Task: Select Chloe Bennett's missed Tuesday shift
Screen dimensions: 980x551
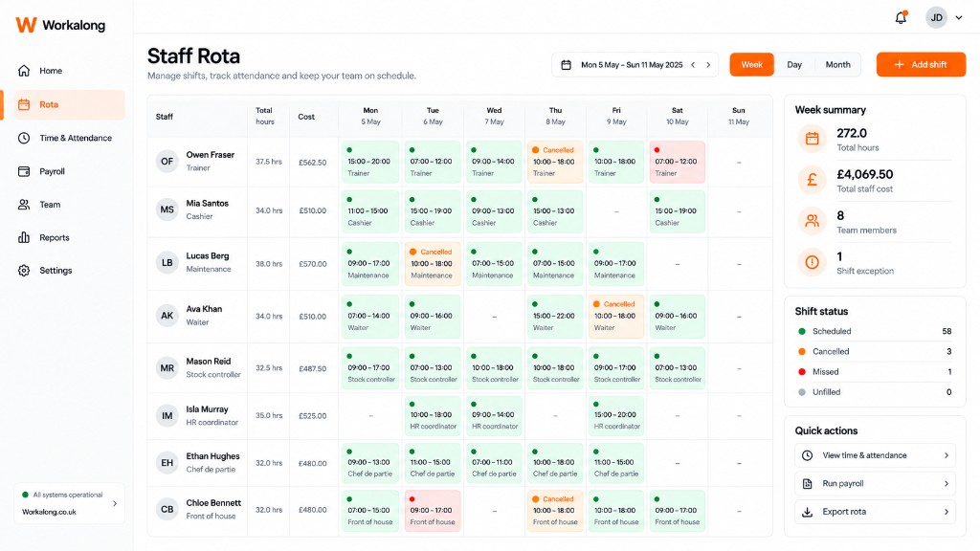Action: (433, 511)
